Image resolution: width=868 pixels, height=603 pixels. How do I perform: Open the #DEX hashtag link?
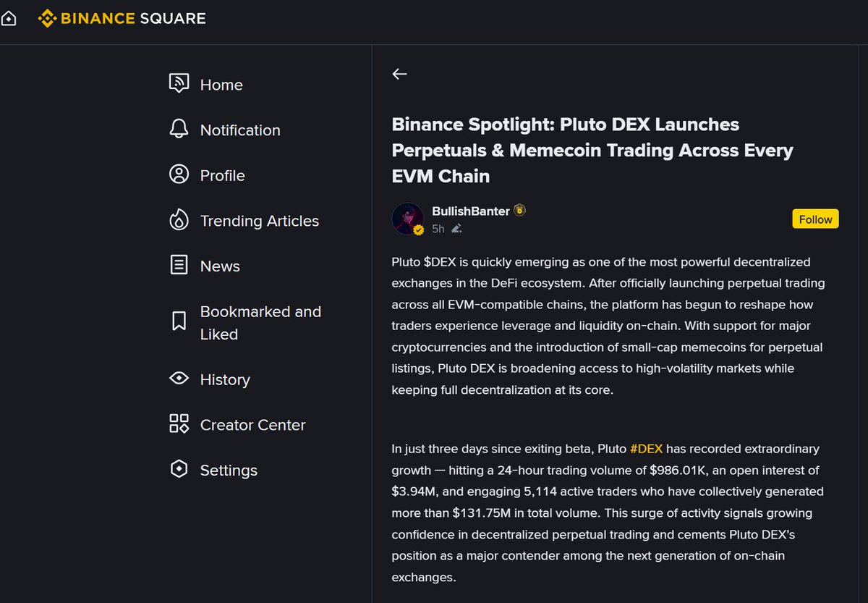(647, 449)
